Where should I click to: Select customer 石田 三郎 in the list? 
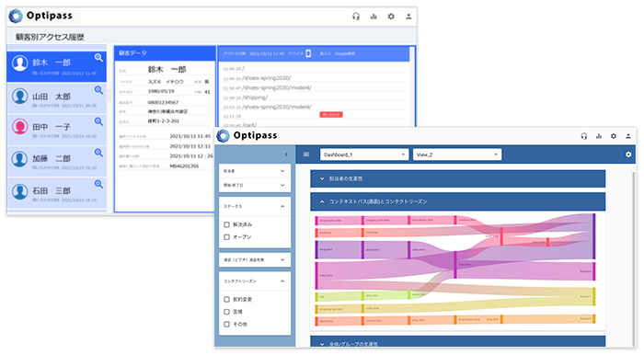tap(57, 193)
